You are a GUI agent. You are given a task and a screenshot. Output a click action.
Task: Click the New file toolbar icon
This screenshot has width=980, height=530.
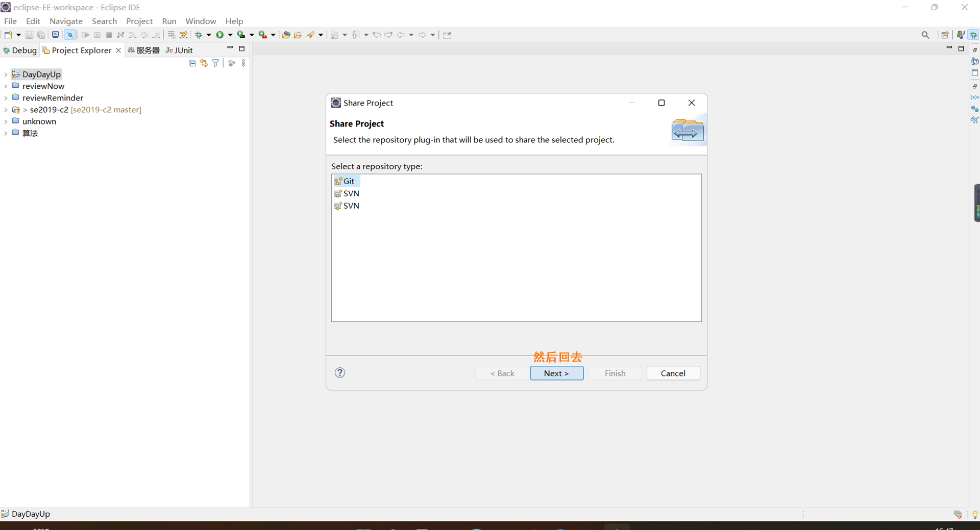tap(8, 35)
